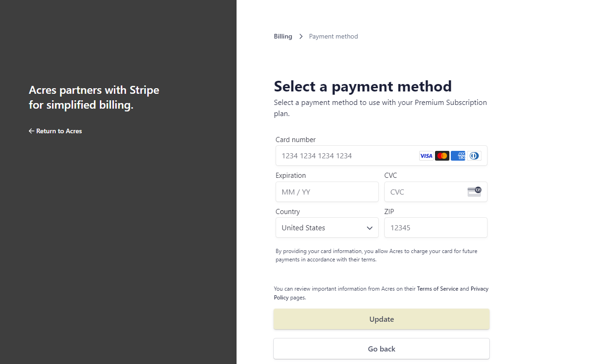Open the Terms of Service link
Viewport: 593px width, 364px height.
point(437,288)
